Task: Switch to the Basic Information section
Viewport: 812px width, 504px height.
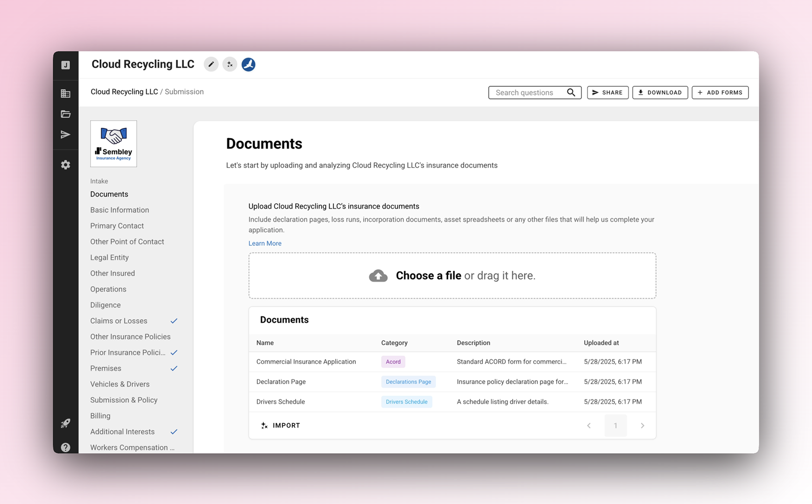Action: (x=120, y=210)
